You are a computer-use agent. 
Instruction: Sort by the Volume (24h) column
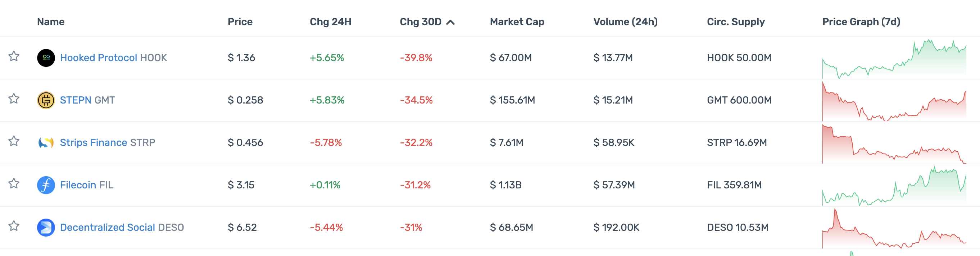click(x=625, y=22)
